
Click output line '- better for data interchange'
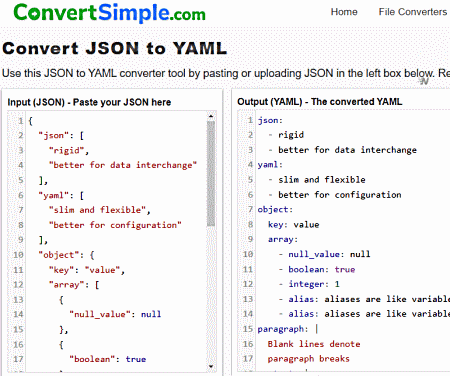342,150
